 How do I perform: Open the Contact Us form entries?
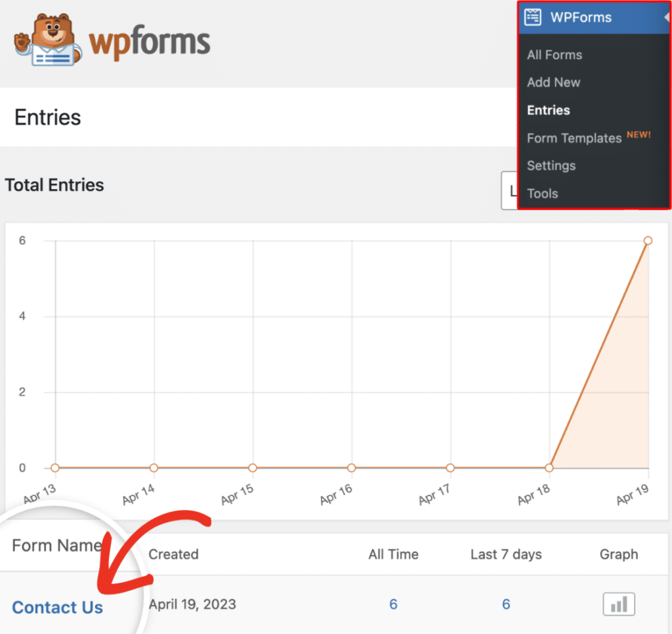click(58, 608)
